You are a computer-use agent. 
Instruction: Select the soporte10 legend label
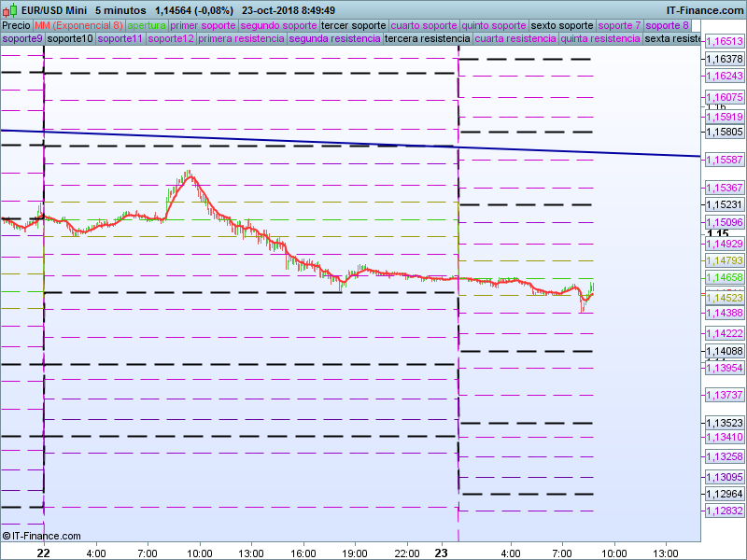pyautogui.click(x=70, y=39)
